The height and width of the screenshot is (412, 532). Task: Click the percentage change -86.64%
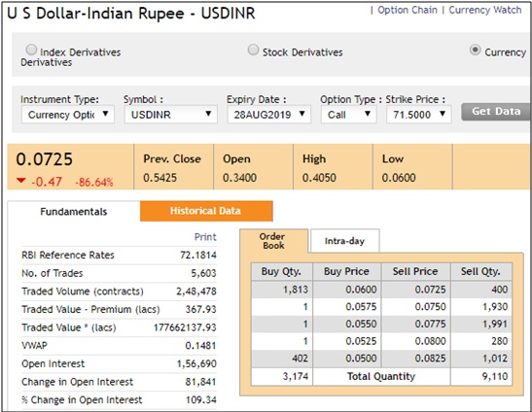click(x=94, y=183)
